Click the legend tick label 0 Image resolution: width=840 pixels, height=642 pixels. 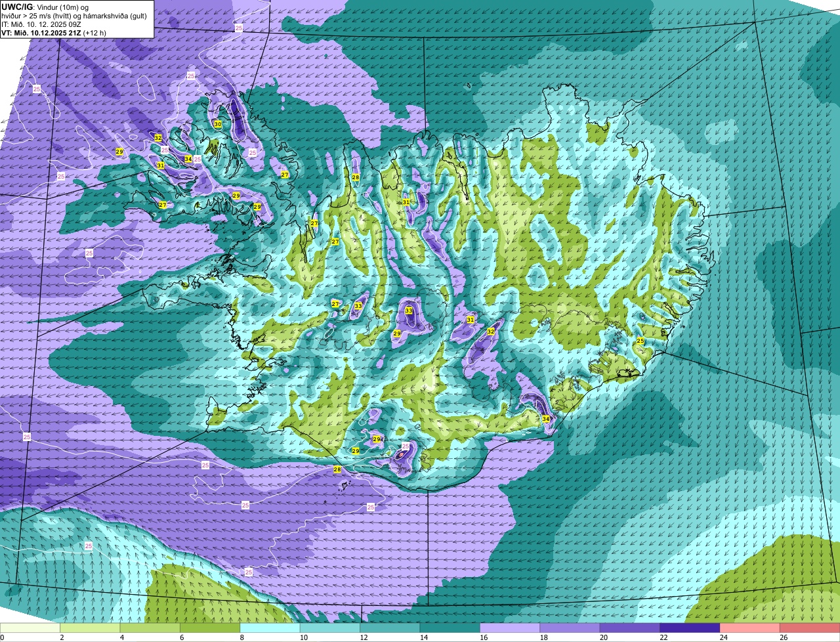2,637
